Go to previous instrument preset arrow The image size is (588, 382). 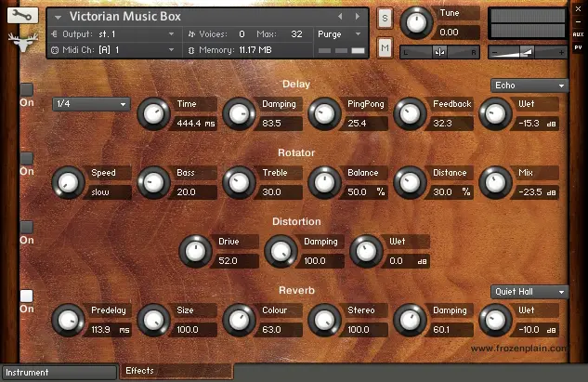pyautogui.click(x=340, y=17)
